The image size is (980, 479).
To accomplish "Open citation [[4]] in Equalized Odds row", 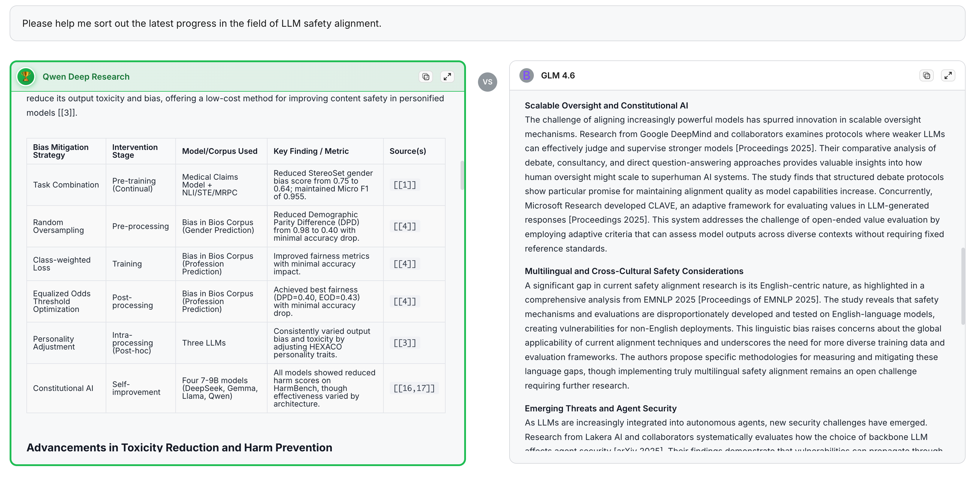I will point(404,302).
